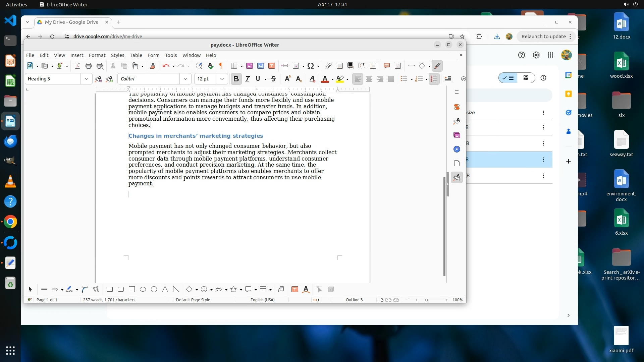Open the Tools menu
The height and width of the screenshot is (362, 644).
(x=171, y=55)
